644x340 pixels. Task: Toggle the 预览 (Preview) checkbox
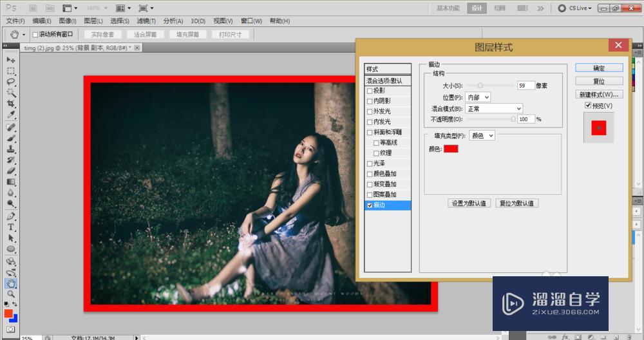tap(588, 106)
